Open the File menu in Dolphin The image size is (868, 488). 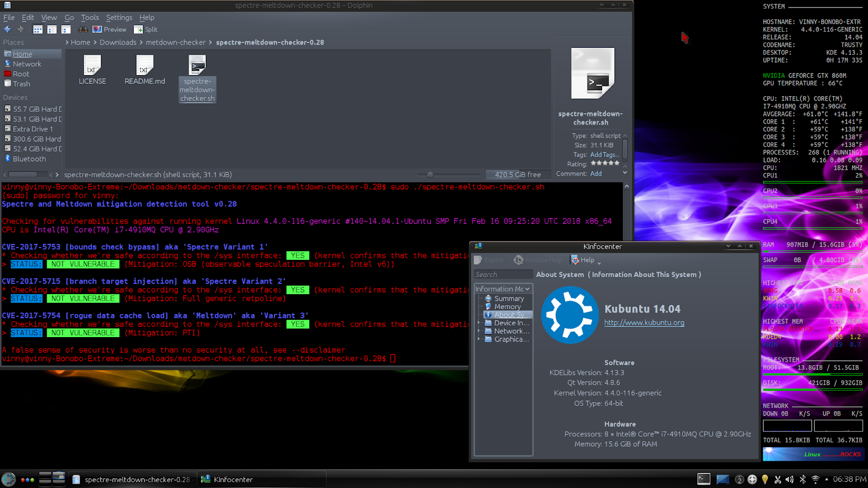tap(9, 17)
